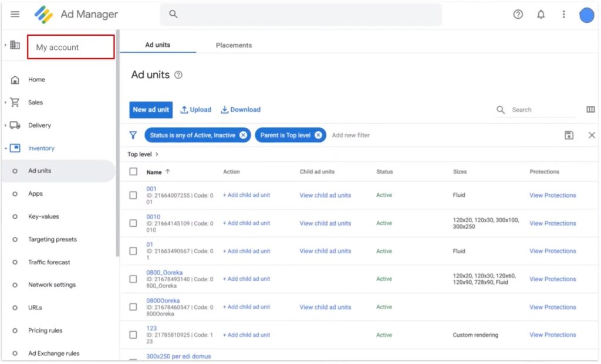The height and width of the screenshot is (364, 601).
Task: Open the Google apps three-dot menu
Action: click(x=563, y=15)
